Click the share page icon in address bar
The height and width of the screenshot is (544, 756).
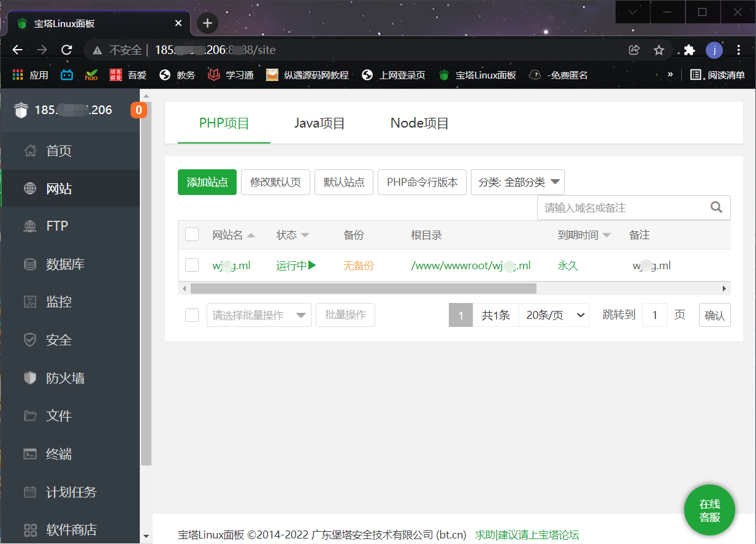tap(635, 50)
